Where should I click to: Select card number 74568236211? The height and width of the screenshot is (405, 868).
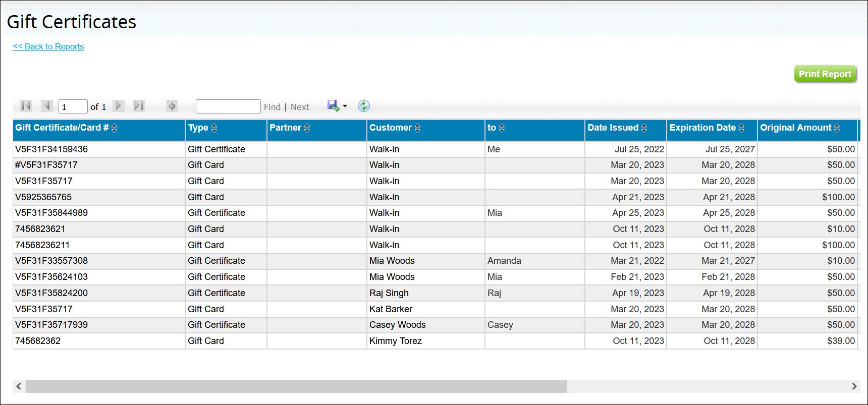(42, 245)
